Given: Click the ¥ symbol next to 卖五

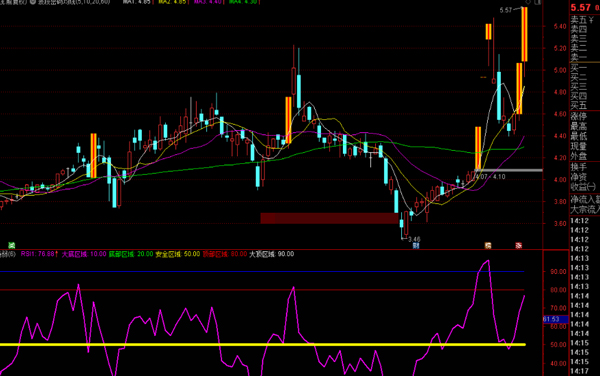Looking at the screenshot, I should 592,20.
